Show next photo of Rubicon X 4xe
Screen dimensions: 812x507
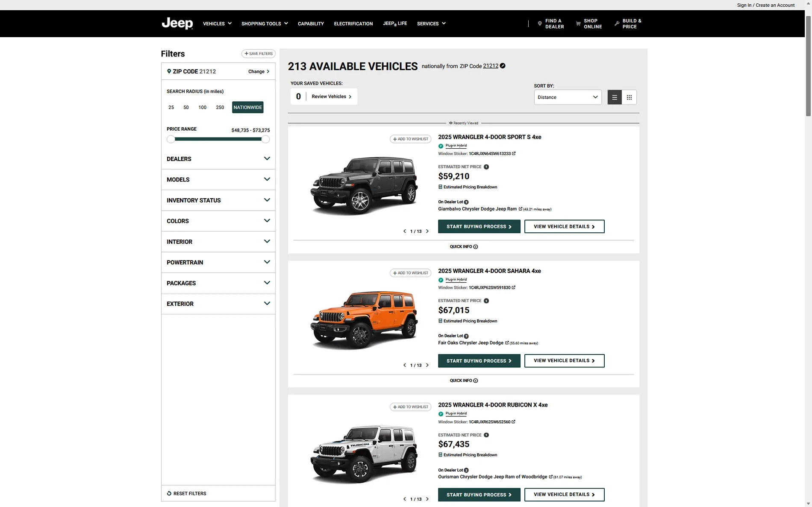(427, 499)
